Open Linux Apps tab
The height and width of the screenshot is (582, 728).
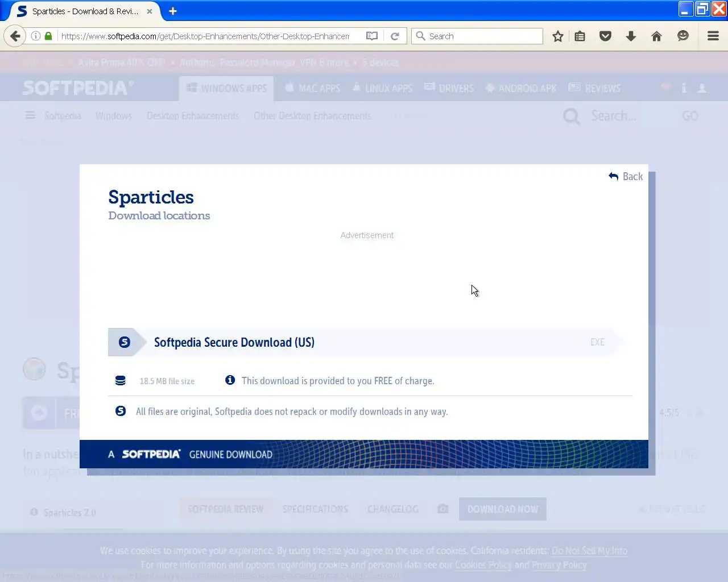[x=382, y=88]
